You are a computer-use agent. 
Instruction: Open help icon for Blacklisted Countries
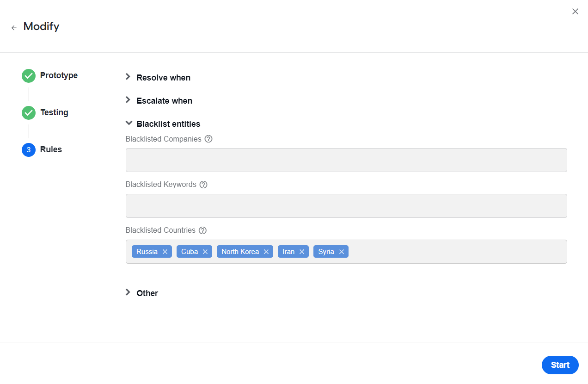(202, 230)
